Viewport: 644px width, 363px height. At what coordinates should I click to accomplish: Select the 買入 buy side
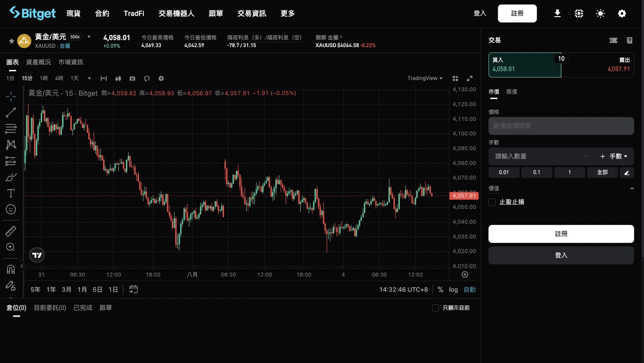point(525,65)
